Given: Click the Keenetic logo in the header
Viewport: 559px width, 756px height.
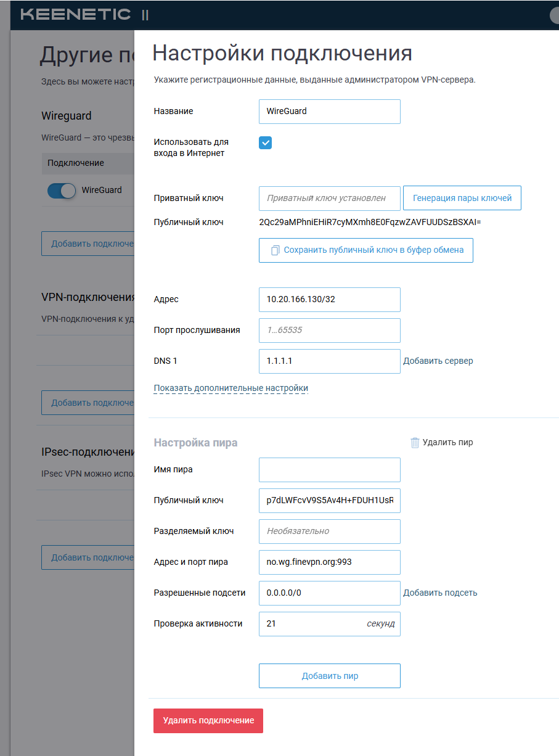Looking at the screenshot, I should pos(76,15).
